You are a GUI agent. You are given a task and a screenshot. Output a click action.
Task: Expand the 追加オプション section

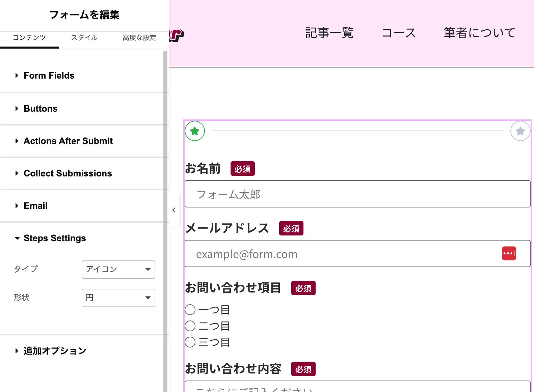click(x=55, y=351)
